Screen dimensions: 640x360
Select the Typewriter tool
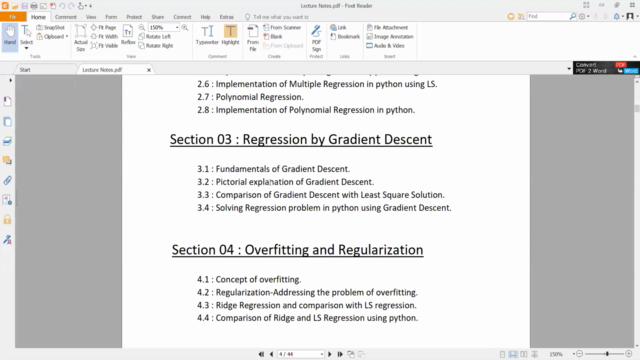click(207, 35)
